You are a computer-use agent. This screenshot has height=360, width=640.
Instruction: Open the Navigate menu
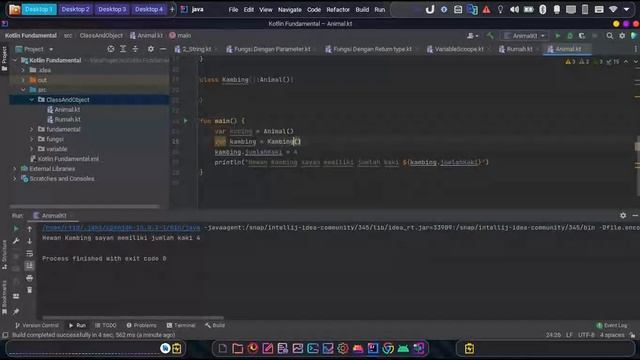[290, 9]
